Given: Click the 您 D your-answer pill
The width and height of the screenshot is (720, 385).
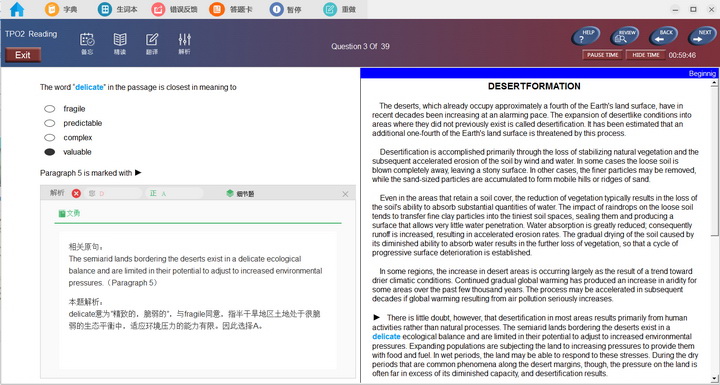Looking at the screenshot, I should pyautogui.click(x=113, y=193).
